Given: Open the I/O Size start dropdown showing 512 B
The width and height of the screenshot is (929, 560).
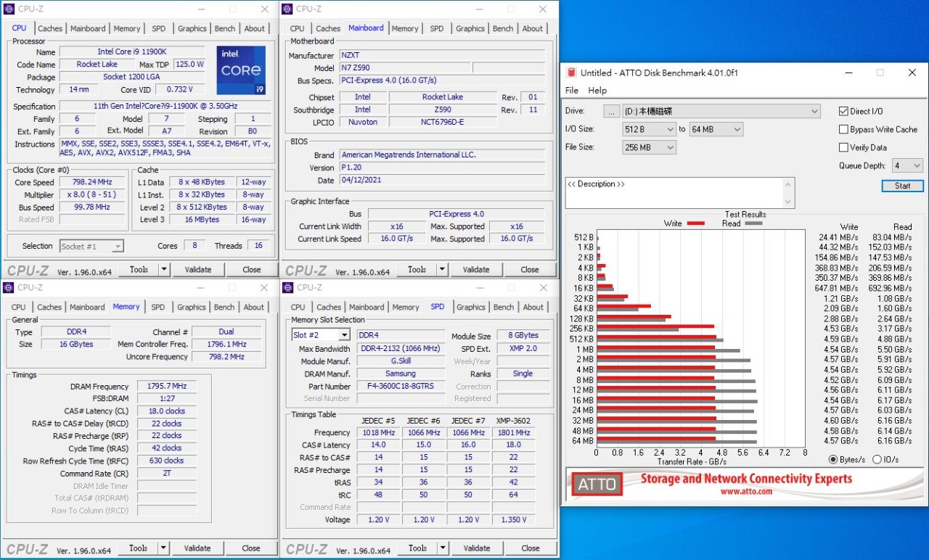Looking at the screenshot, I should point(649,129).
